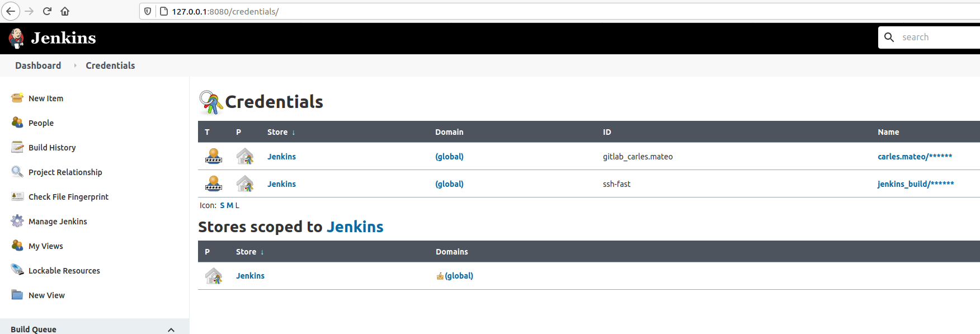Open My Views from the sidebar

pos(46,246)
